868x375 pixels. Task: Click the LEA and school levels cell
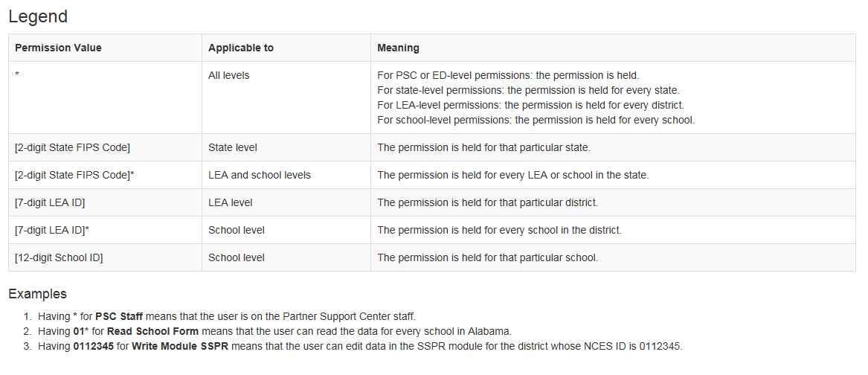click(260, 175)
